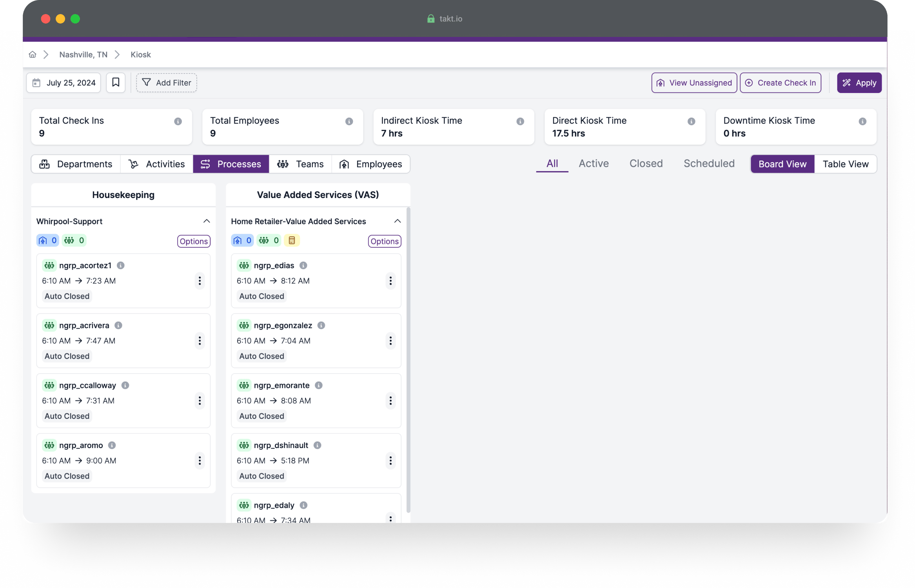Filter check-ins to Active

pyautogui.click(x=594, y=163)
